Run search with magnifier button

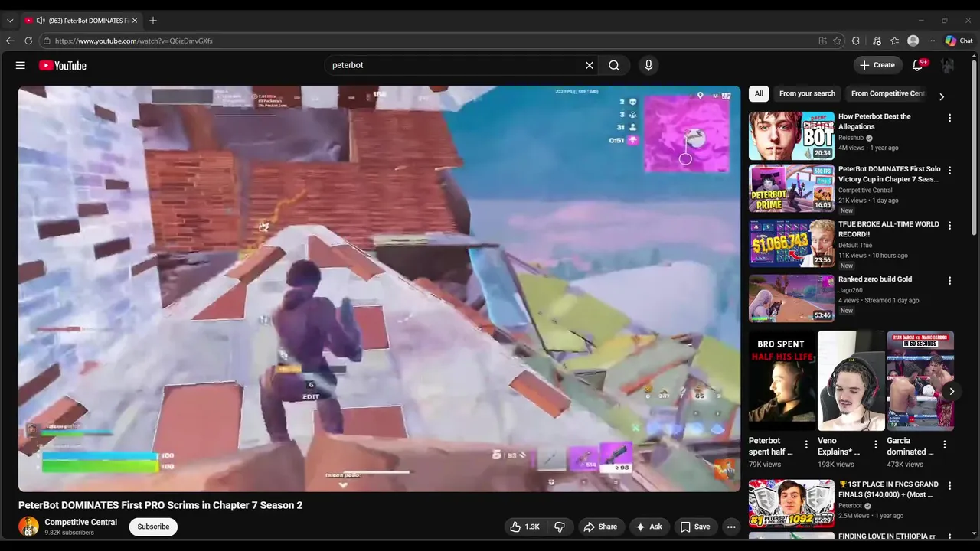pos(614,65)
